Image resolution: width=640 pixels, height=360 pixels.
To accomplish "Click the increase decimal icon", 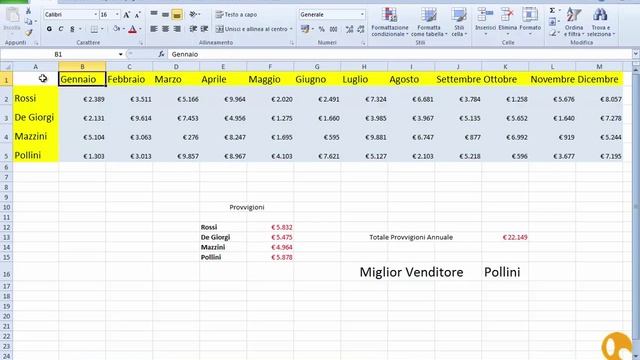I will click(349, 29).
